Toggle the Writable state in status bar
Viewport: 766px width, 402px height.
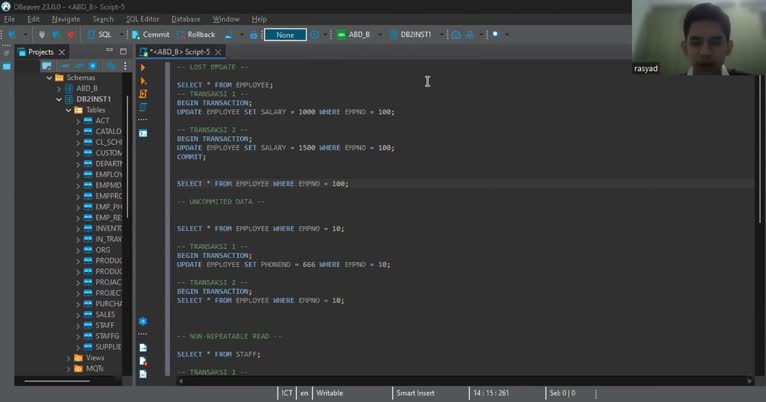point(330,393)
